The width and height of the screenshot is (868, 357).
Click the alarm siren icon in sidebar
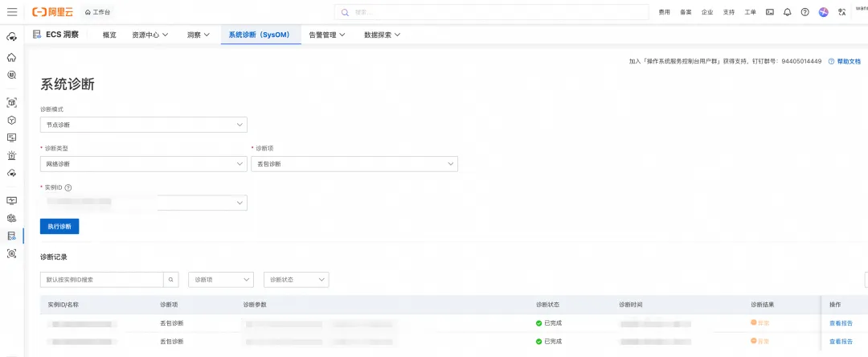(x=11, y=155)
